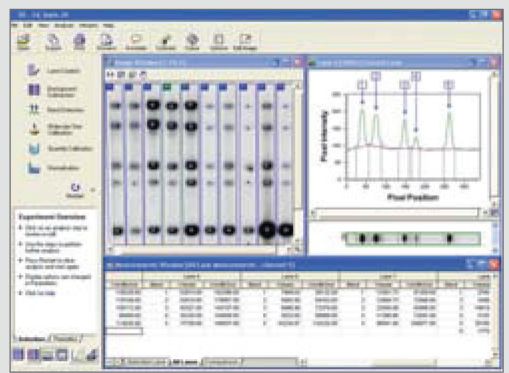
Task: Open the Edit menu
Action: click(28, 26)
